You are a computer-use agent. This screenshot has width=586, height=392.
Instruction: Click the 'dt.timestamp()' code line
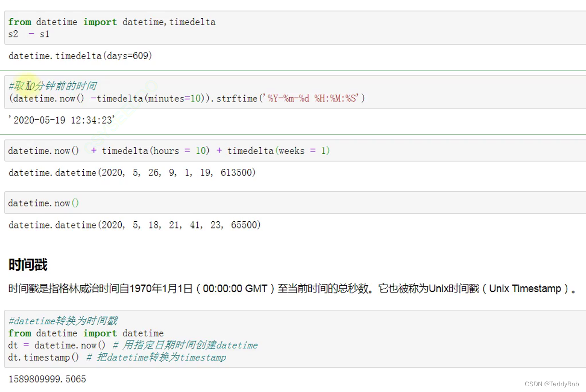pos(117,357)
